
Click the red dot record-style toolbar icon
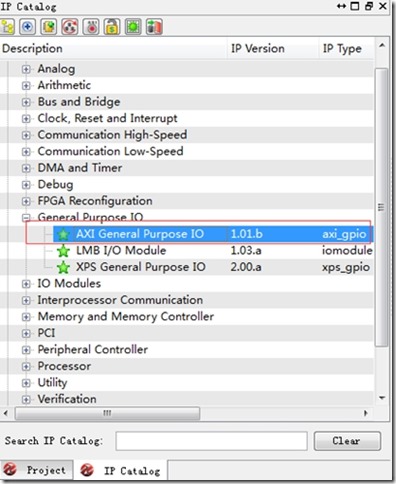pyautogui.click(x=91, y=27)
